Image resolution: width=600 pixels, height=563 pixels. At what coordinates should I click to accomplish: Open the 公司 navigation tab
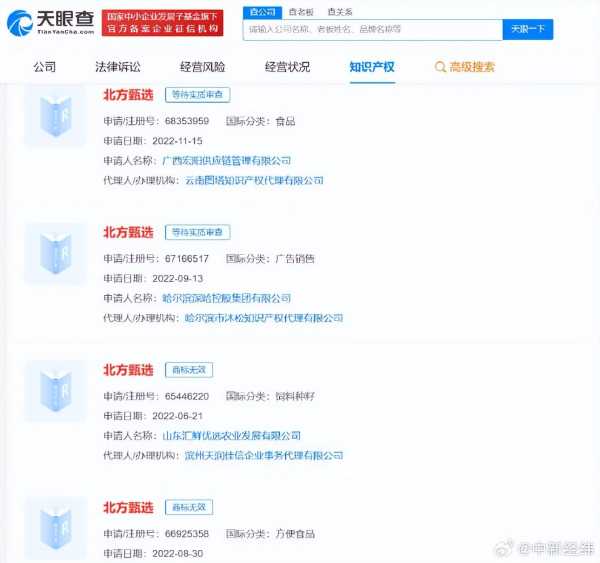pos(45,67)
